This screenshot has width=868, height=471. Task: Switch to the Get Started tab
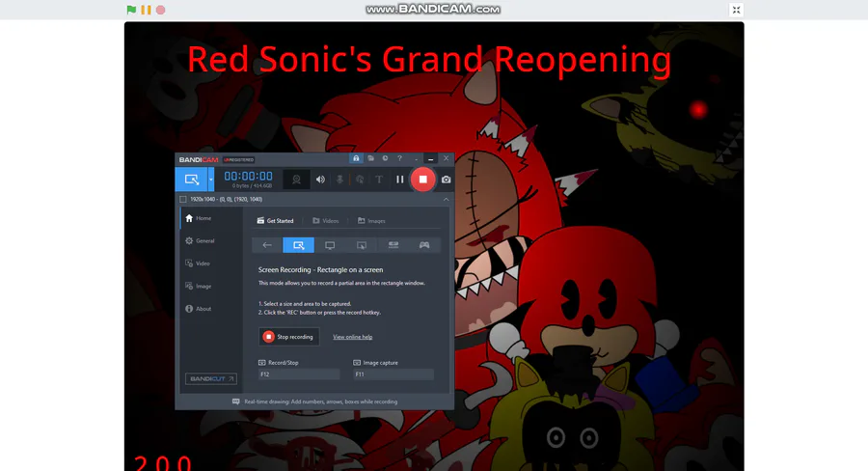click(275, 220)
